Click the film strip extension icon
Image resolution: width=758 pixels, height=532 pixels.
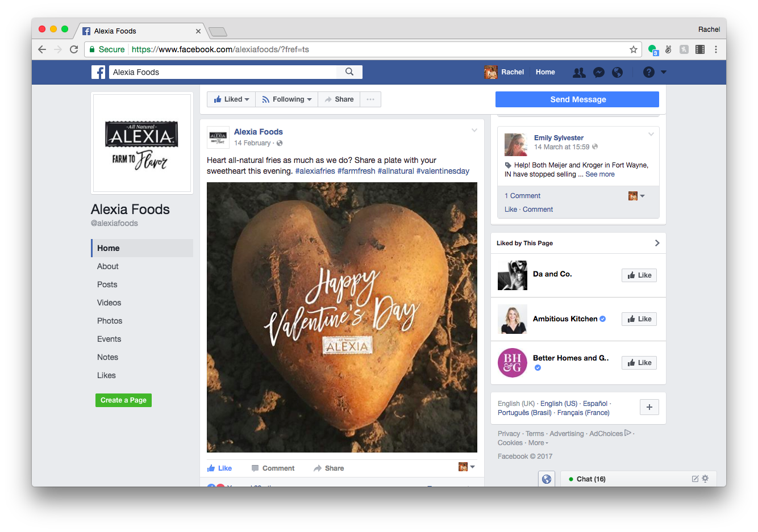[x=700, y=49]
